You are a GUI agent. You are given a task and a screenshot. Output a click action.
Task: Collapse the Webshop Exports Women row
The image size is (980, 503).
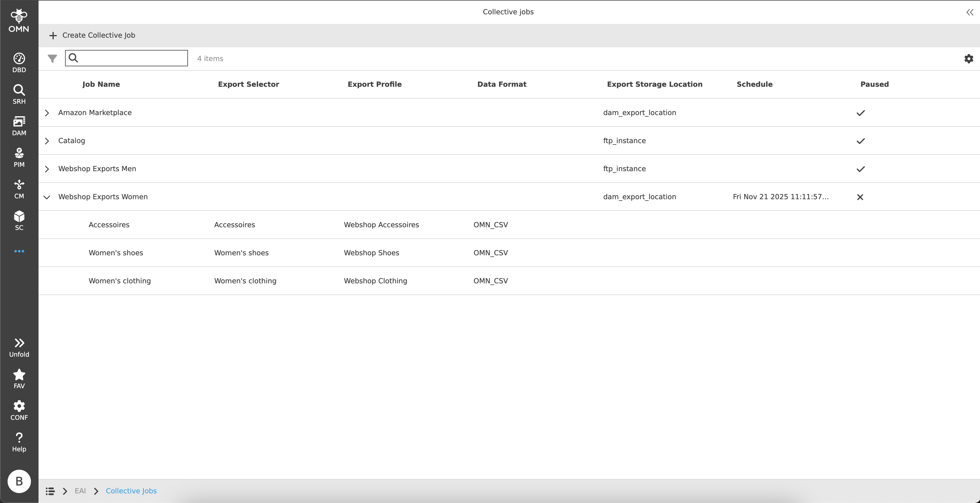coord(47,197)
